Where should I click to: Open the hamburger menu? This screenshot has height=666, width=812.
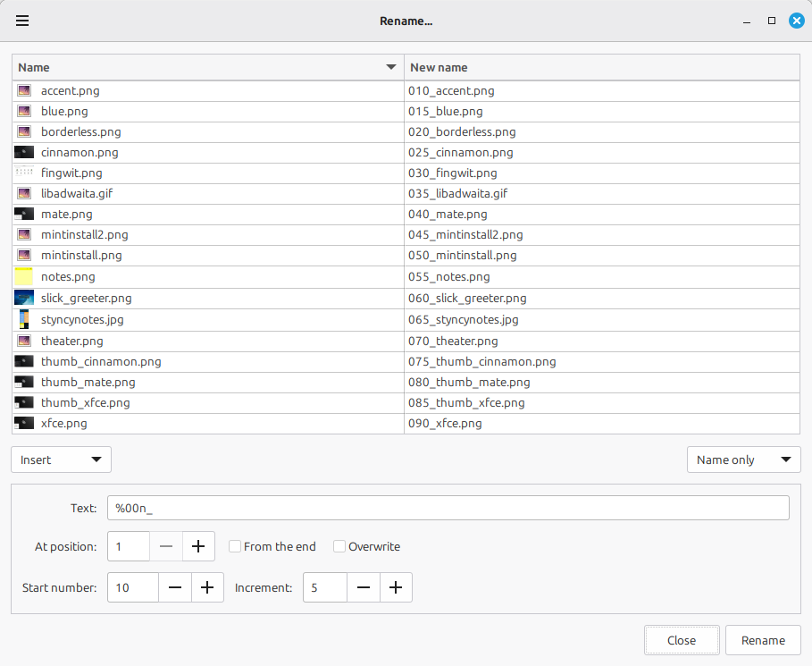coord(22,21)
